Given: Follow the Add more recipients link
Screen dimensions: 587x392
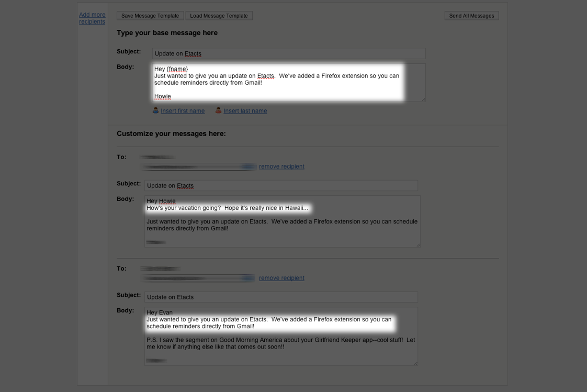Looking at the screenshot, I should tap(92, 18).
